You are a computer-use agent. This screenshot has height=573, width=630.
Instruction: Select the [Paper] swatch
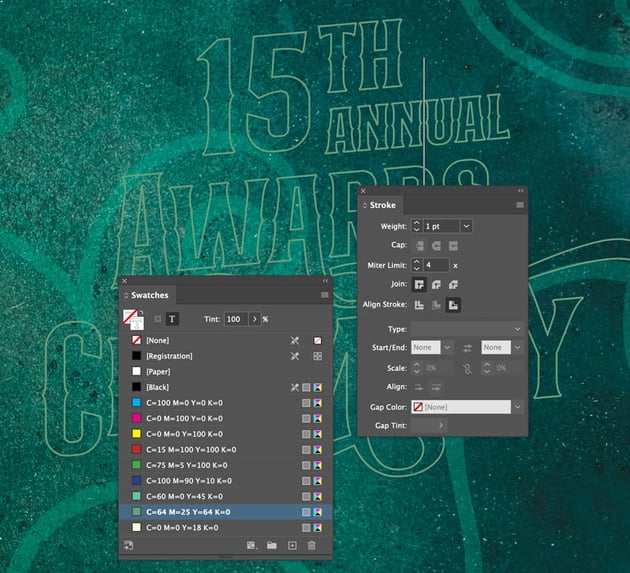tap(225, 372)
